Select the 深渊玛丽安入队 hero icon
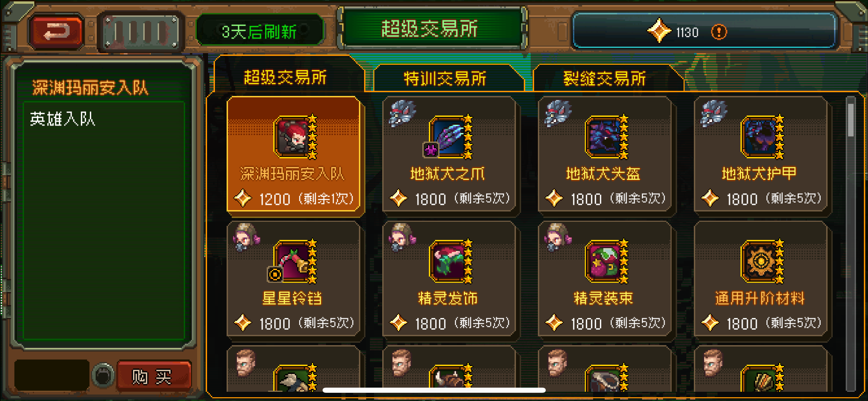The width and height of the screenshot is (868, 401). coord(293,137)
